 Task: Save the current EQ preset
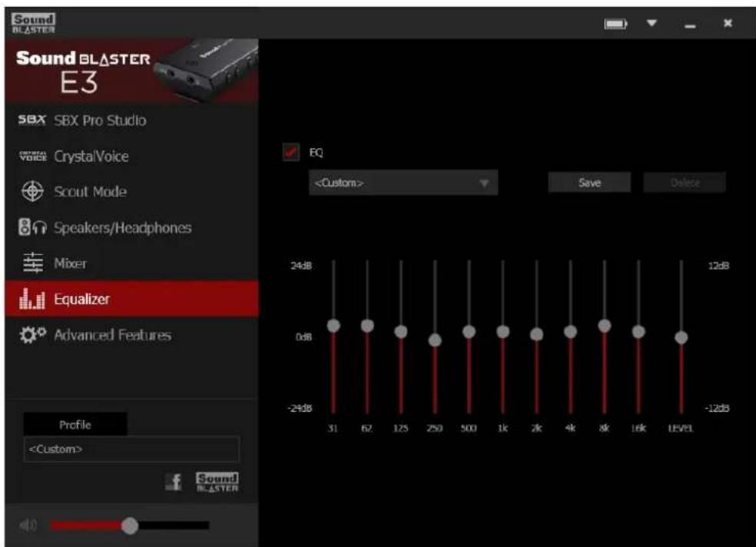pos(589,183)
